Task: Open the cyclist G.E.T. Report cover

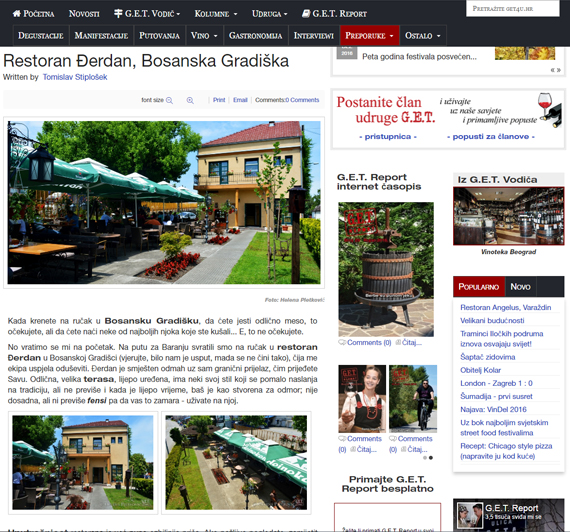Action: pos(413,399)
